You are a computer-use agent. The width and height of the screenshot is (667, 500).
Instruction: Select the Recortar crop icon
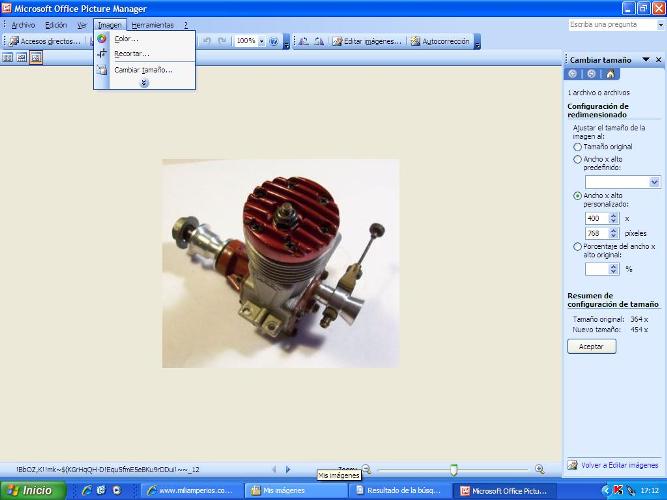pos(102,54)
